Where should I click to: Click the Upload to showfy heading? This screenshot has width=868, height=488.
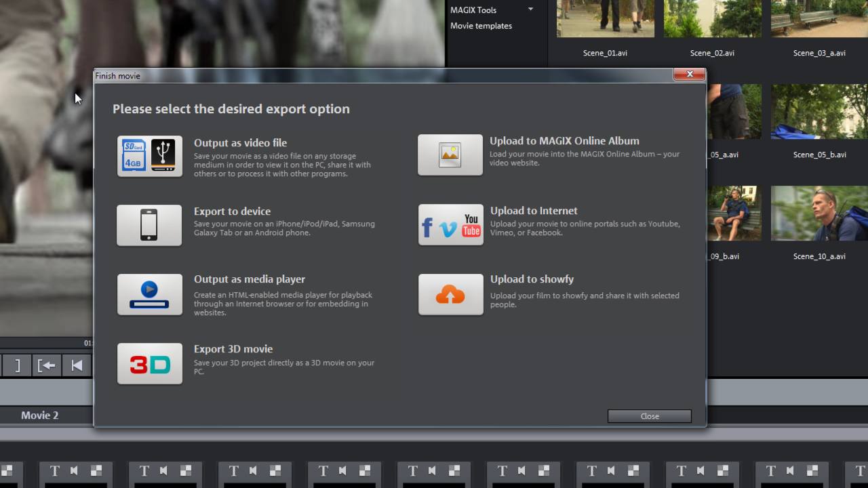(532, 279)
